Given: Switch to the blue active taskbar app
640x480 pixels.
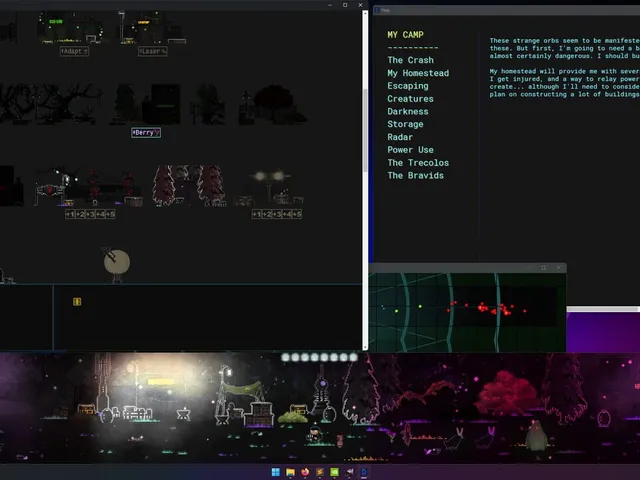Looking at the screenshot, I should click(364, 472).
